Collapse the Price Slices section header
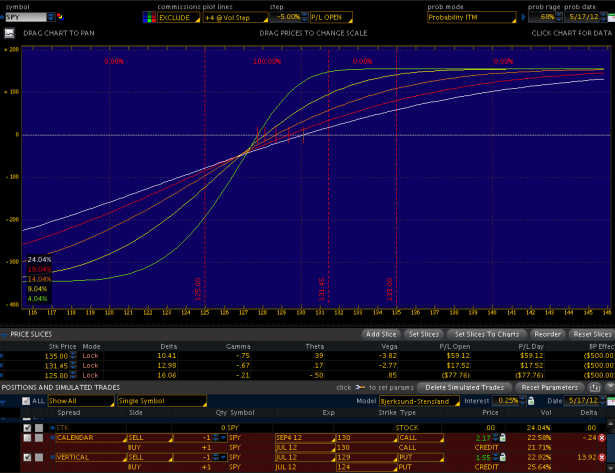 [x=5, y=334]
